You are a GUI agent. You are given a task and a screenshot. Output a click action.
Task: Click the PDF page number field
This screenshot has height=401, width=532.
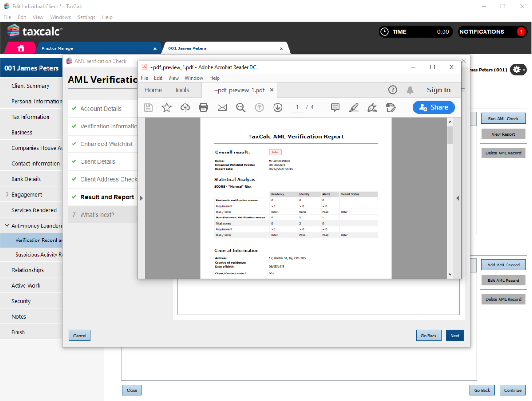(x=297, y=107)
